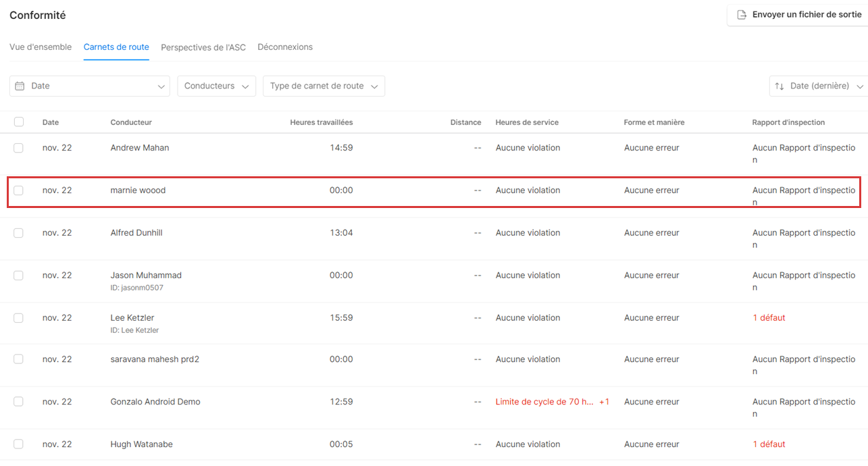The width and height of the screenshot is (868, 466).
Task: Go to the Déconnexions tab
Action: coord(285,47)
